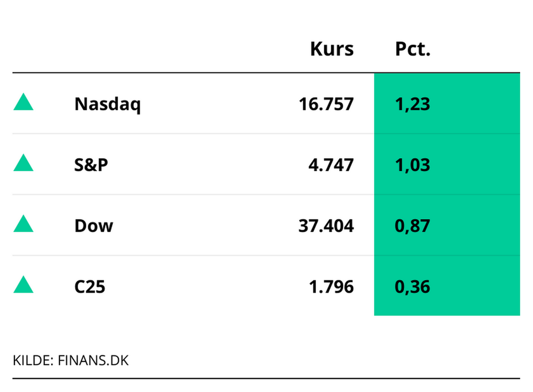Click the green up arrow beside Nasdaq
Viewport: 533px width, 392px height.
[23, 103]
